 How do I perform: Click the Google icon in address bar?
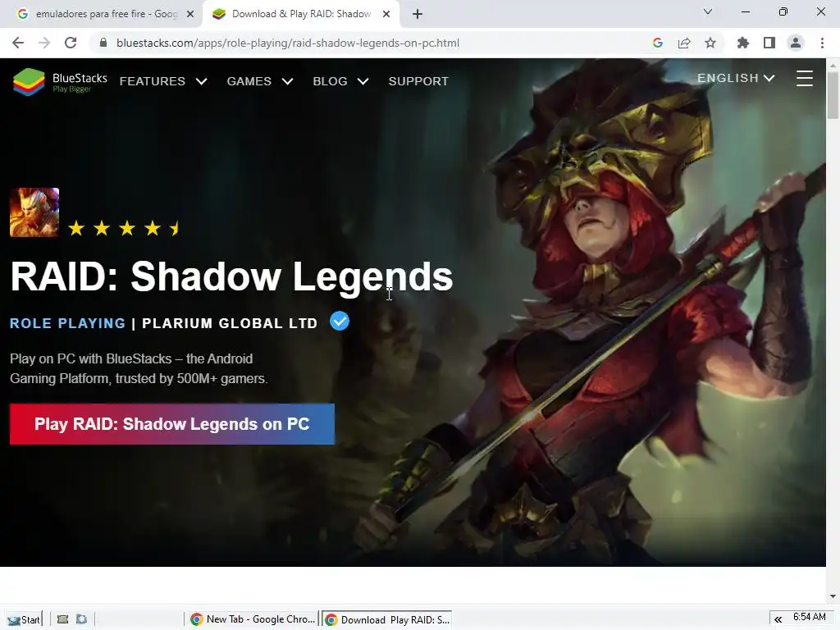658,43
